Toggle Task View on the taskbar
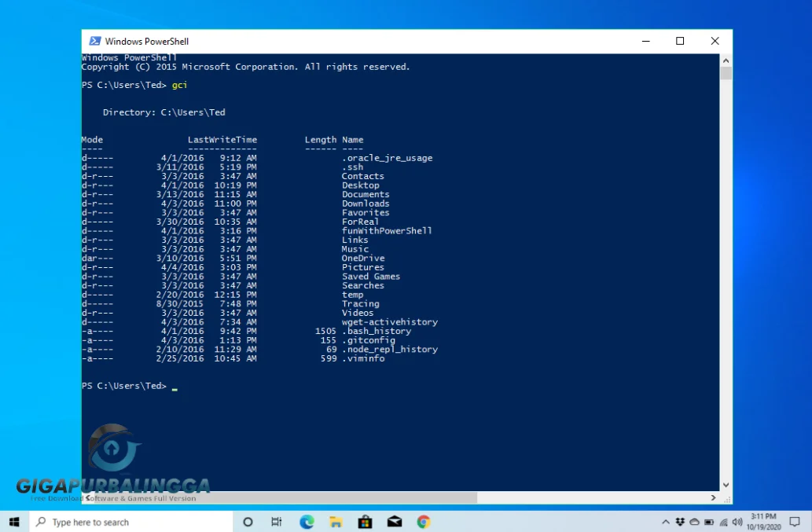 pos(277,521)
